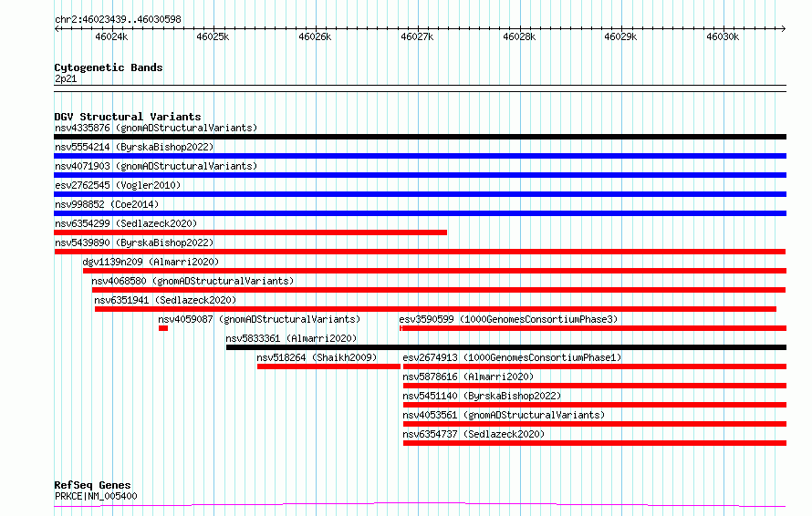Select the blue bar under nsv998852
The width and height of the screenshot is (812, 516).
point(420,213)
